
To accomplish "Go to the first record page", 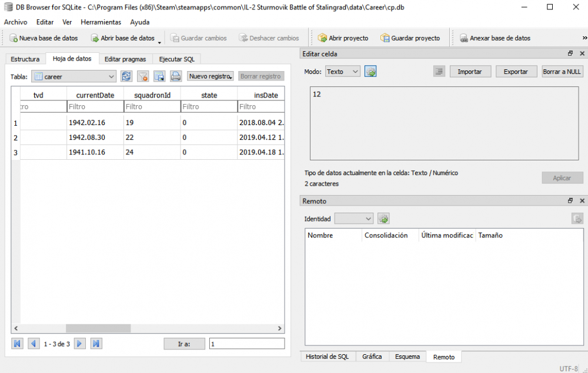I will coord(18,344).
